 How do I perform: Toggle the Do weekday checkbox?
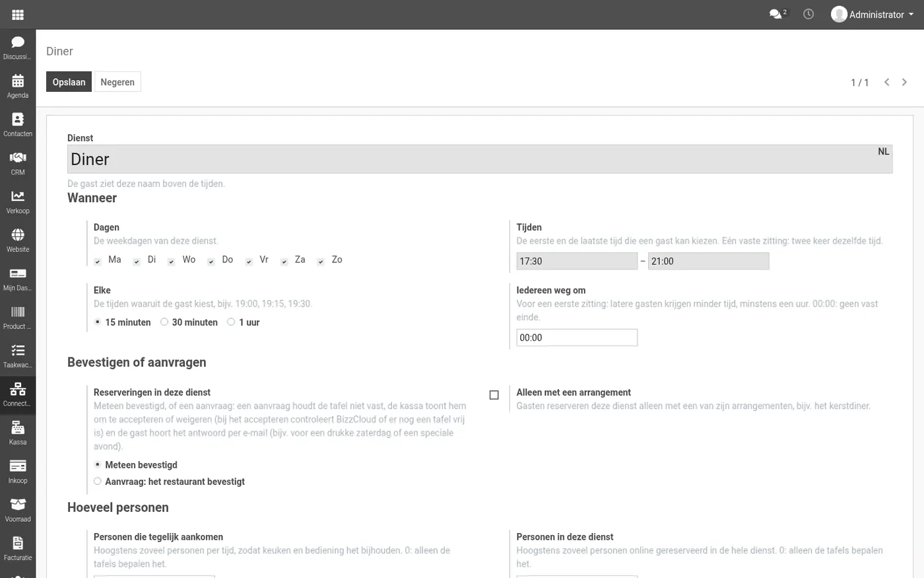click(211, 262)
